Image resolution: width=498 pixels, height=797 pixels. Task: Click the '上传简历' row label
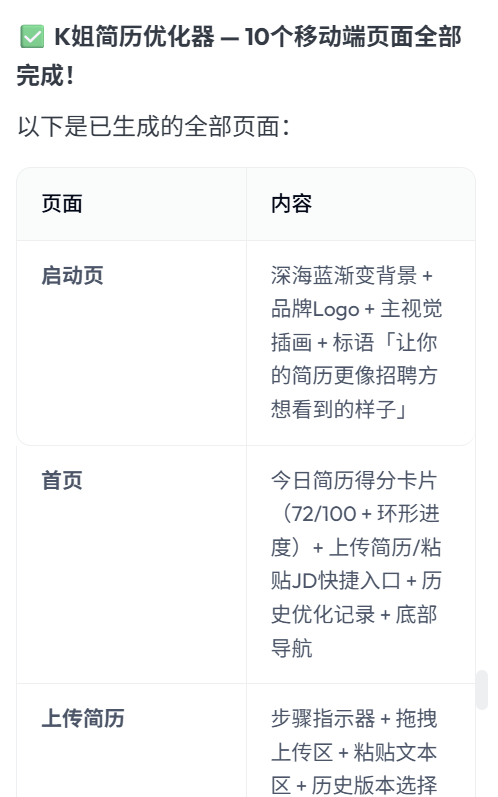(x=83, y=718)
